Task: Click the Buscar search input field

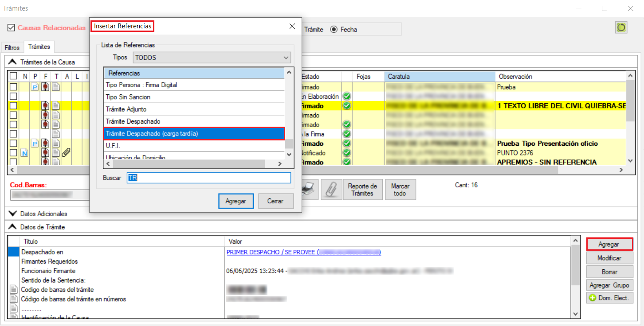Action: pos(208,178)
